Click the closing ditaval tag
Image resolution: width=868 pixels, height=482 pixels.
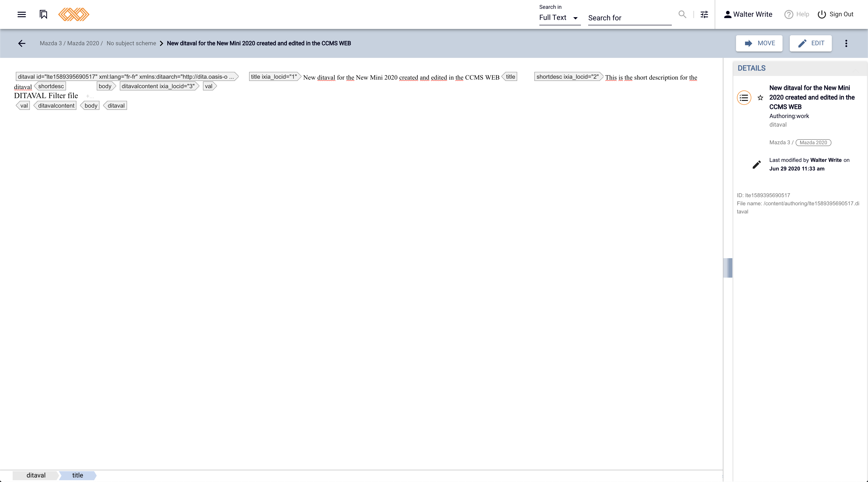(x=115, y=106)
